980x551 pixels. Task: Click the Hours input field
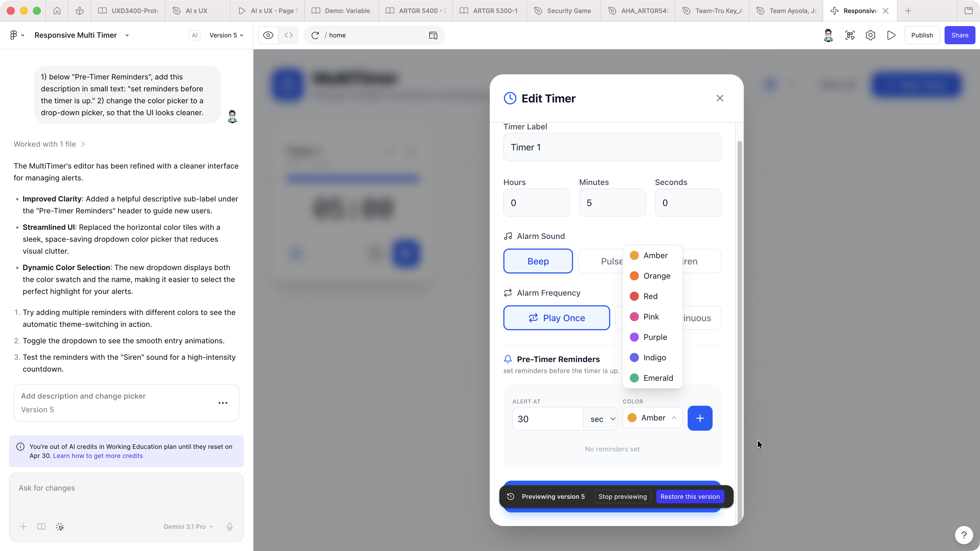click(x=537, y=202)
